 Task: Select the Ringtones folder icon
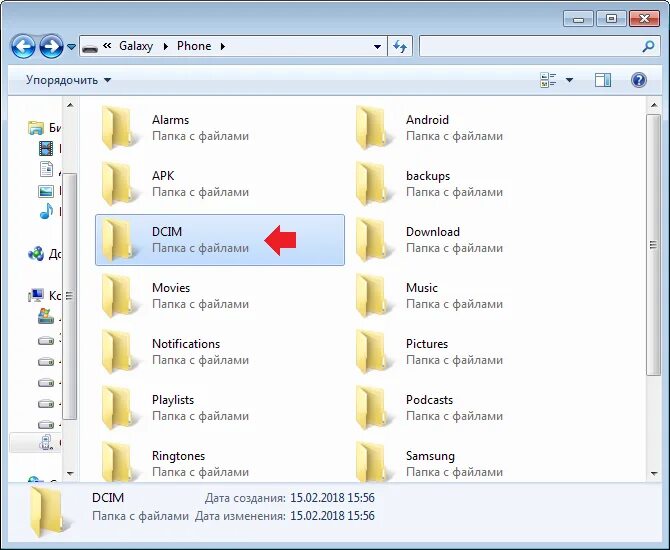click(120, 462)
